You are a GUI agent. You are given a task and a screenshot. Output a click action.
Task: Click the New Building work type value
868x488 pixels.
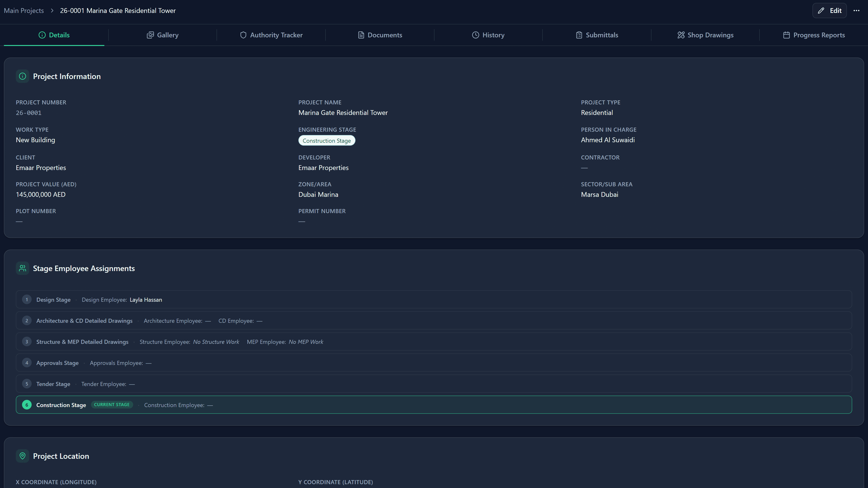click(35, 140)
